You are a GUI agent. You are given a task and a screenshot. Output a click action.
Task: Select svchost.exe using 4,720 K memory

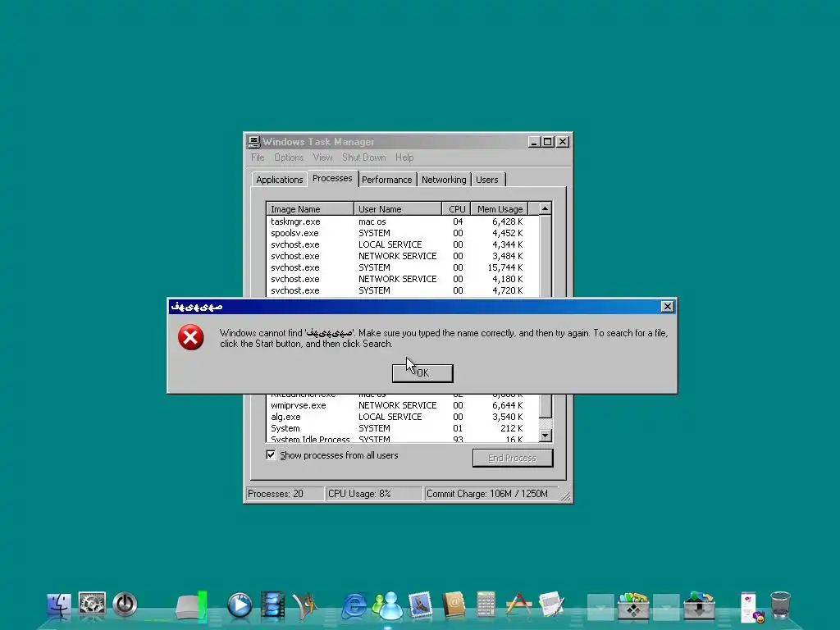coord(402,290)
